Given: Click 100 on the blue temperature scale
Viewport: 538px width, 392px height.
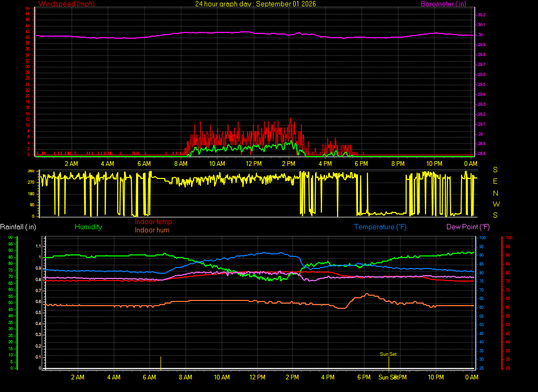Looking at the screenshot, I should (x=483, y=238).
